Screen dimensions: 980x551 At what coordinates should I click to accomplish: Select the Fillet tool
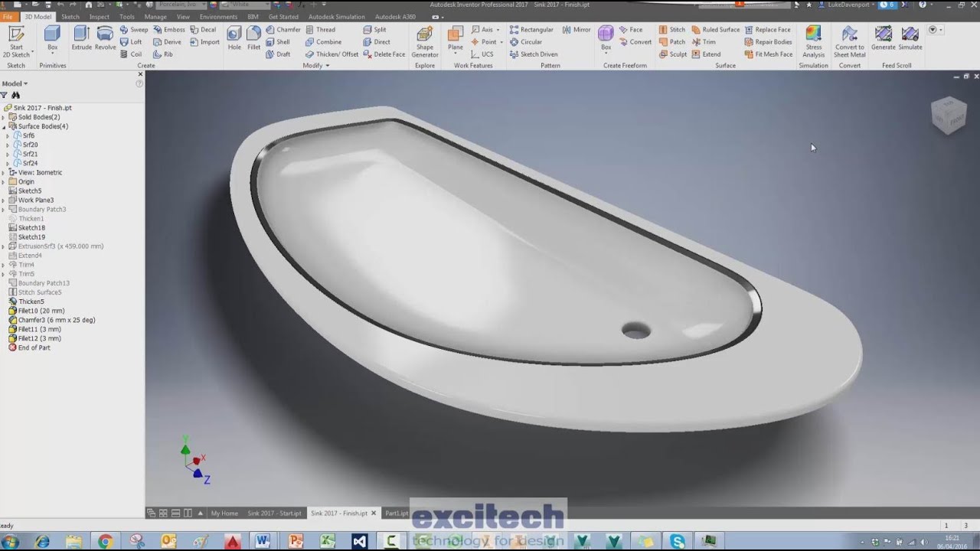(x=253, y=38)
